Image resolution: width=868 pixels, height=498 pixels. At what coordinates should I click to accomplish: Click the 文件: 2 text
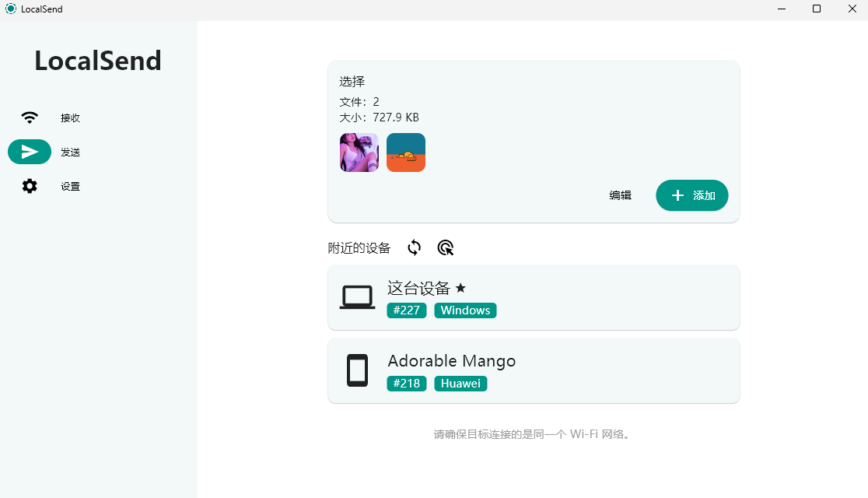pos(359,102)
